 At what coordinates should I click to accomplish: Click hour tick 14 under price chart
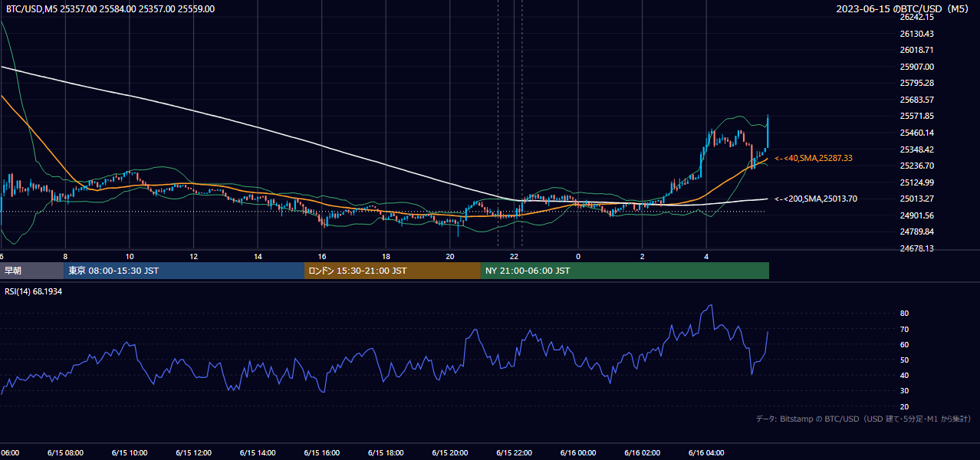coord(258,256)
